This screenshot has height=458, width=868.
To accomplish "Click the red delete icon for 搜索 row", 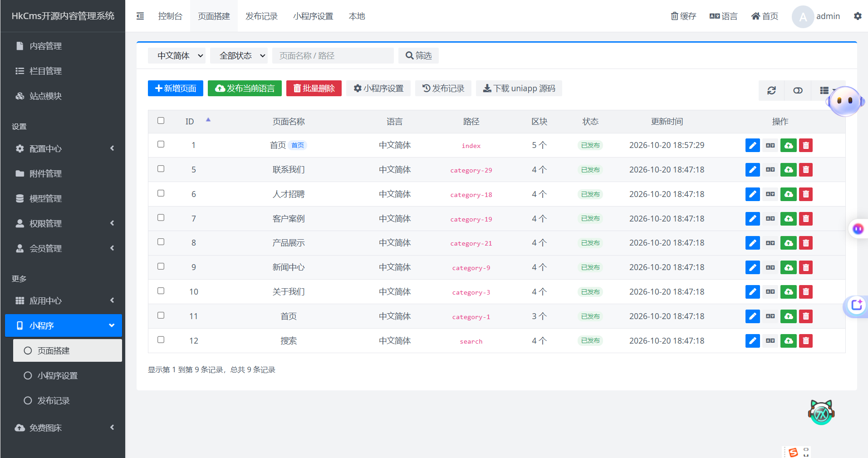I will coord(805,341).
